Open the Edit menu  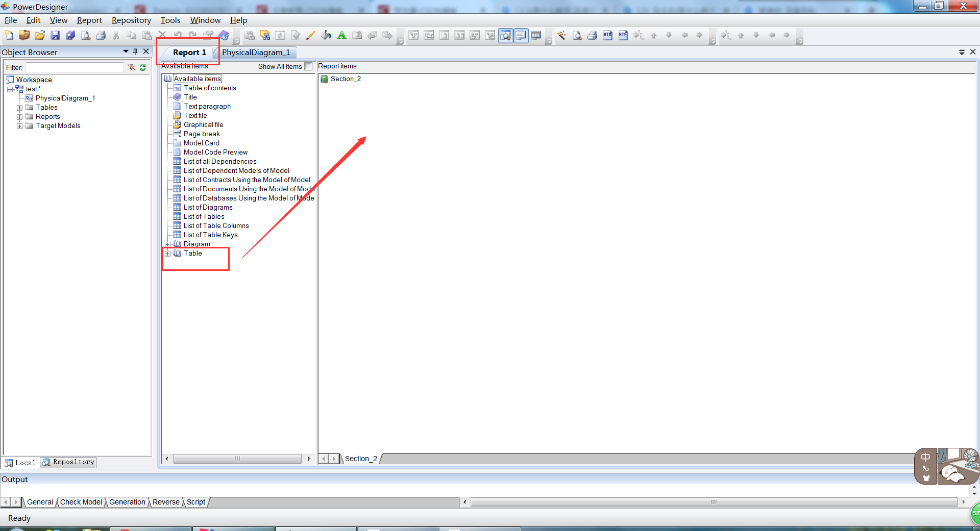click(34, 20)
